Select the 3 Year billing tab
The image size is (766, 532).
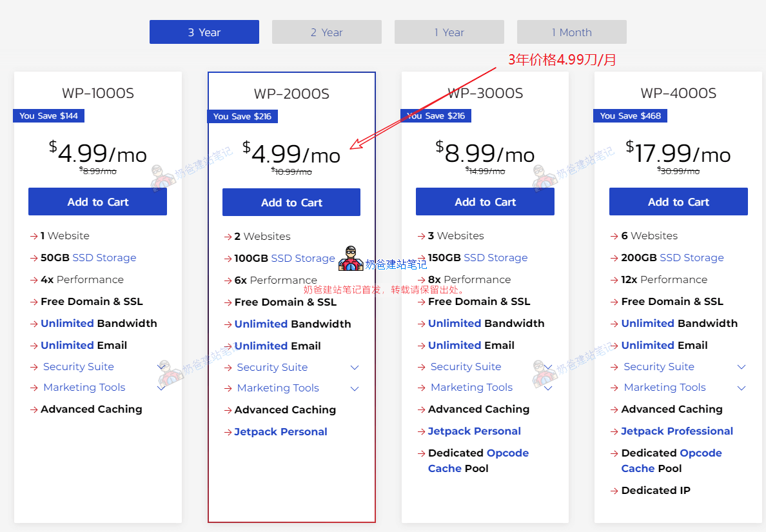tap(204, 32)
